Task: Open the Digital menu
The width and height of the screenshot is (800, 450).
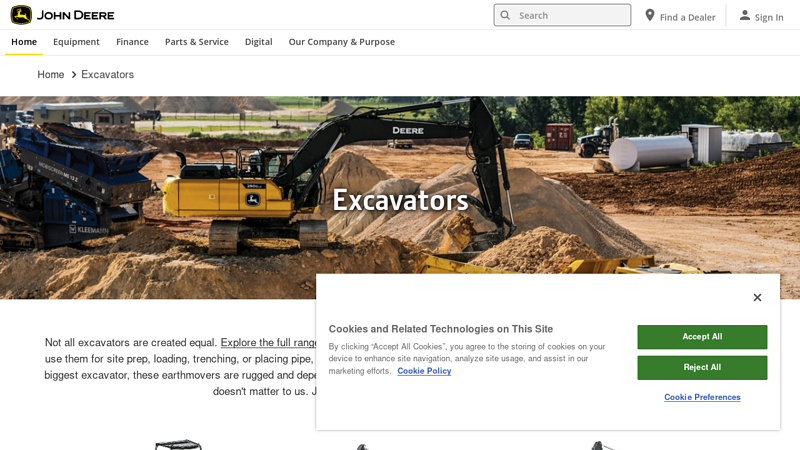Action: click(259, 42)
